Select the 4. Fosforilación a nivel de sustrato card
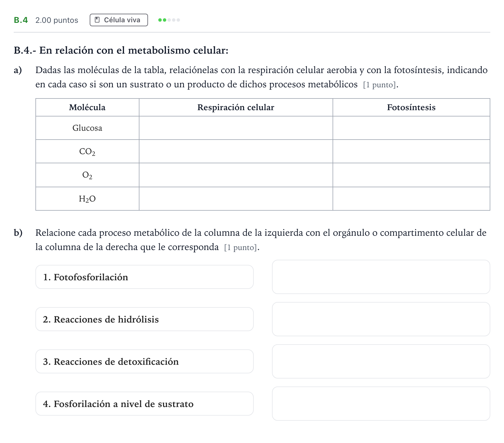Screen dimensions: 504x443 tap(145, 404)
